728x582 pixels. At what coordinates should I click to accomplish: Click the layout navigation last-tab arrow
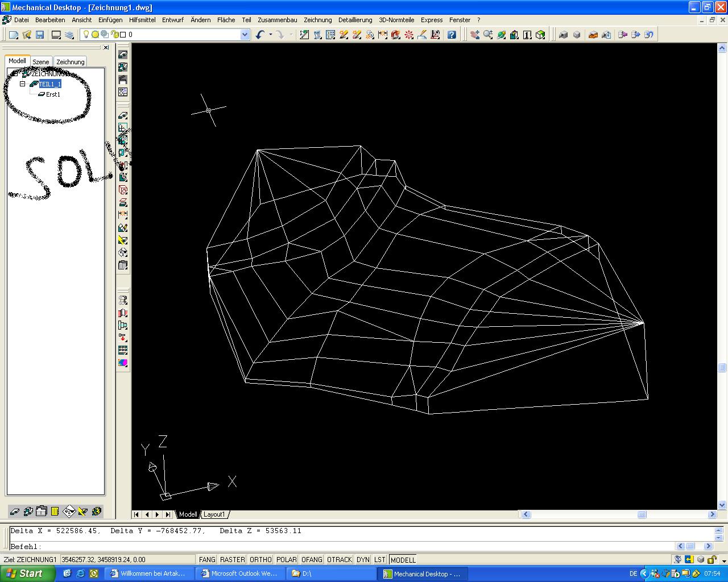coord(168,514)
